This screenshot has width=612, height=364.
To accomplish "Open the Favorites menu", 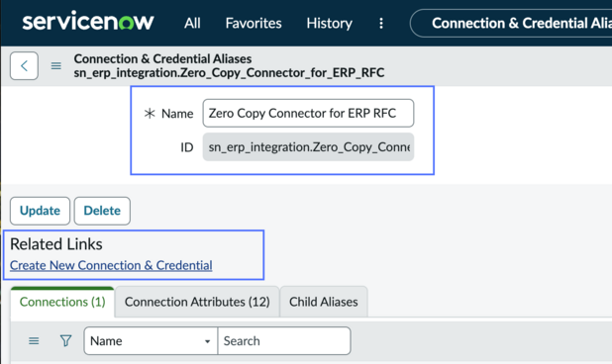I will pyautogui.click(x=254, y=23).
